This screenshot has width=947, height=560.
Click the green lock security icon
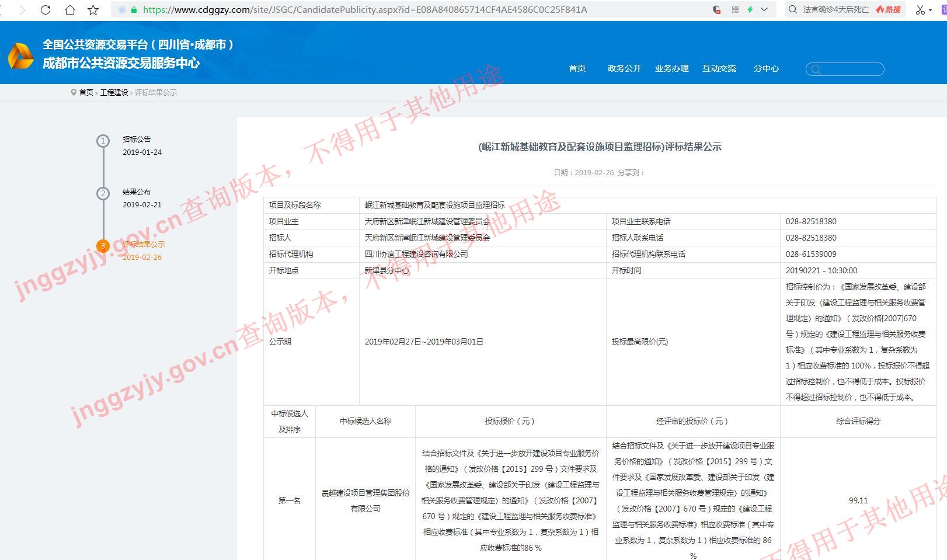(134, 10)
